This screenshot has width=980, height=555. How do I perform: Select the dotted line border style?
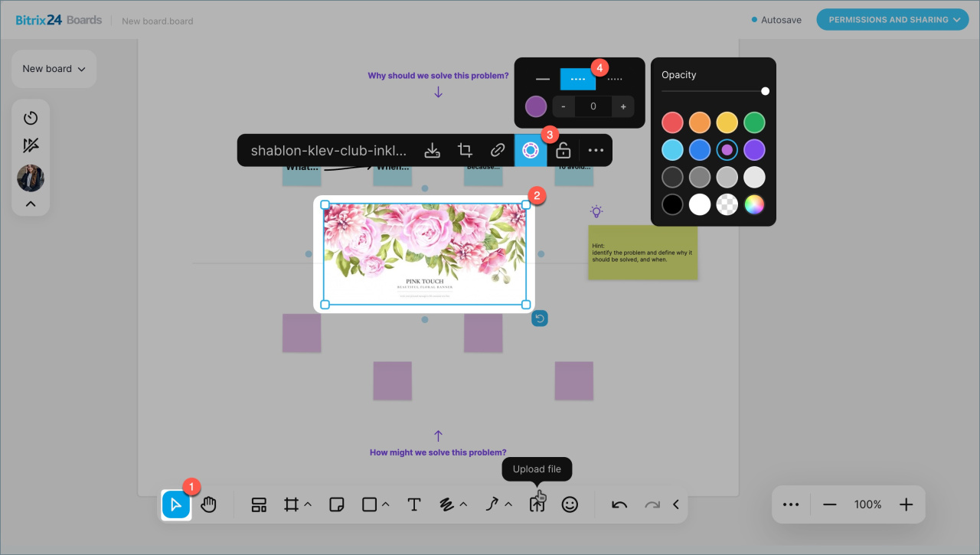coord(615,79)
